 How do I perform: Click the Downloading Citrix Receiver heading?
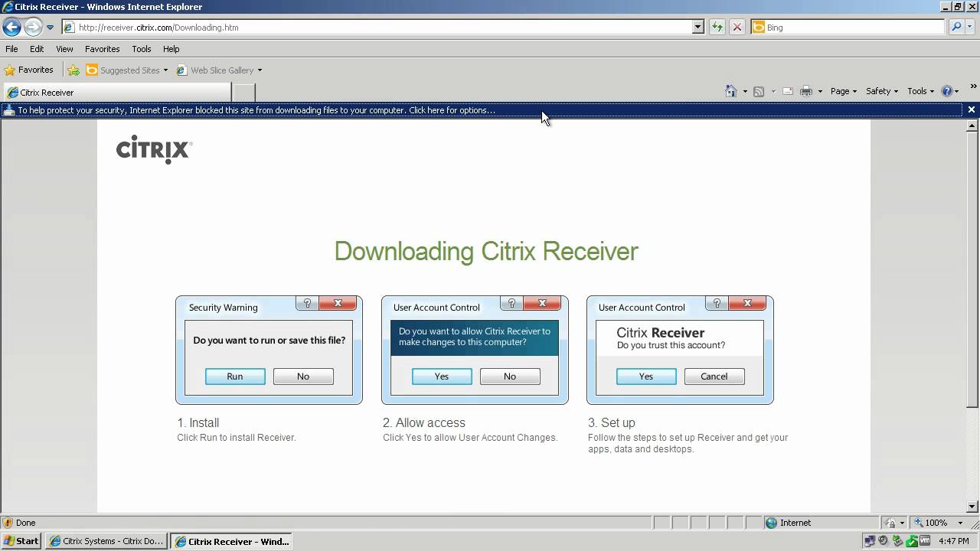tap(486, 252)
